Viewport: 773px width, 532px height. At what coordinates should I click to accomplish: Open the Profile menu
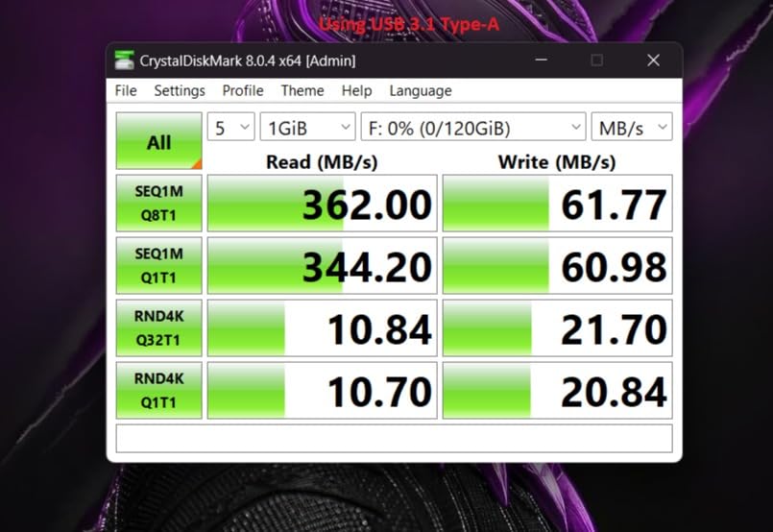pos(243,90)
